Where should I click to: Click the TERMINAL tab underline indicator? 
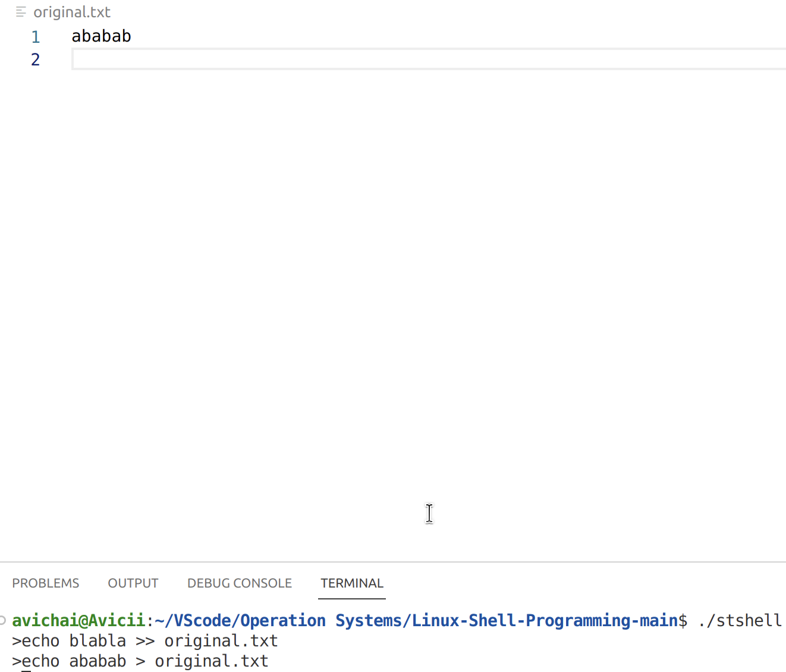coord(351,598)
